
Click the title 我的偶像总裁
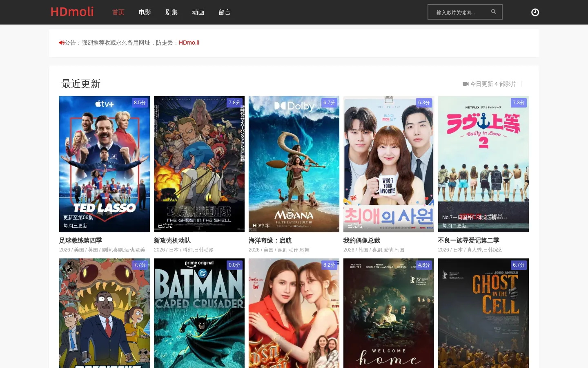click(x=362, y=240)
